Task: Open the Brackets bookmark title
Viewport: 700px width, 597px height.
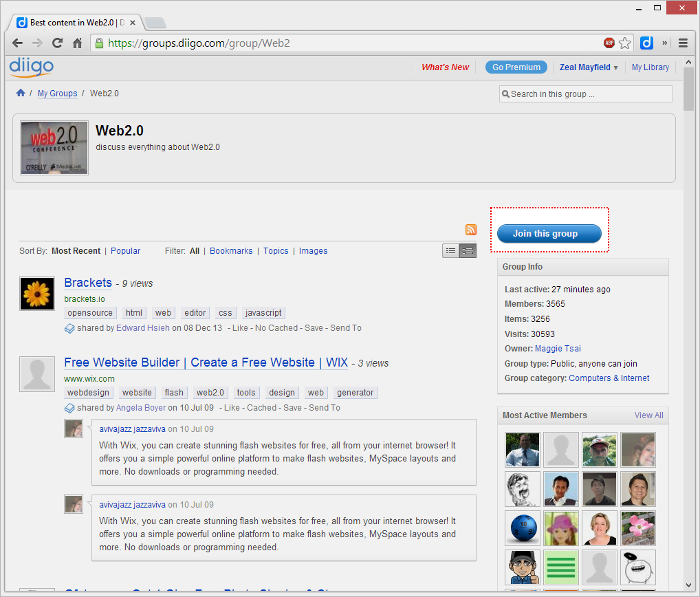Action: point(88,283)
